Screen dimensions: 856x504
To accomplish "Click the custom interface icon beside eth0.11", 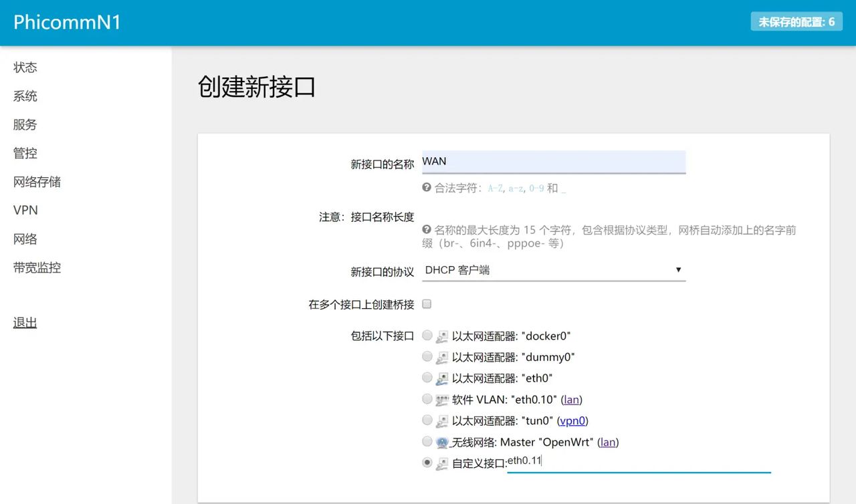I will [x=442, y=462].
